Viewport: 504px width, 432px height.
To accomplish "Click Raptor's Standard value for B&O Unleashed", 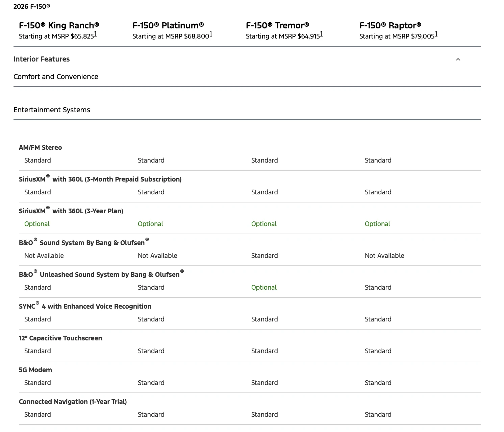I will coord(378,288).
